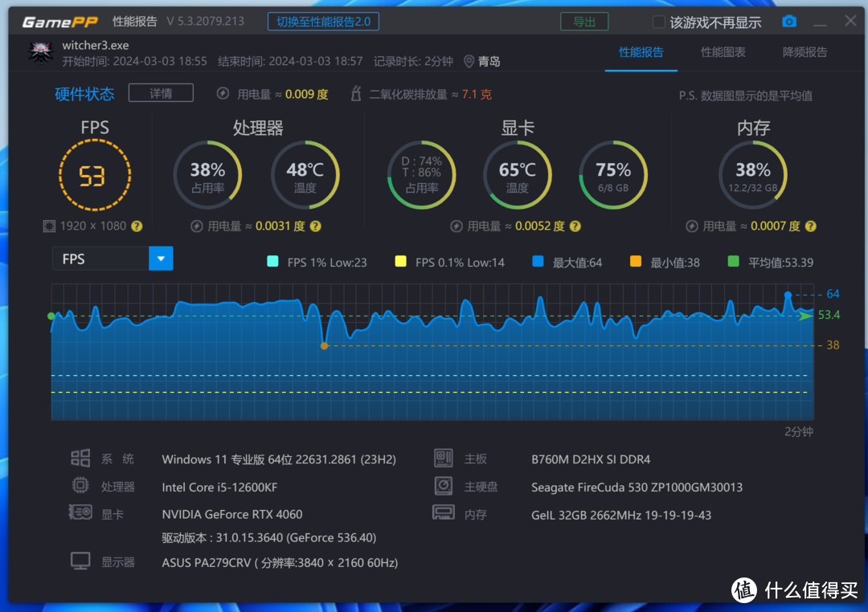868x612 pixels.
Task: Click the FPS 53 circular gauge
Action: [x=95, y=175]
